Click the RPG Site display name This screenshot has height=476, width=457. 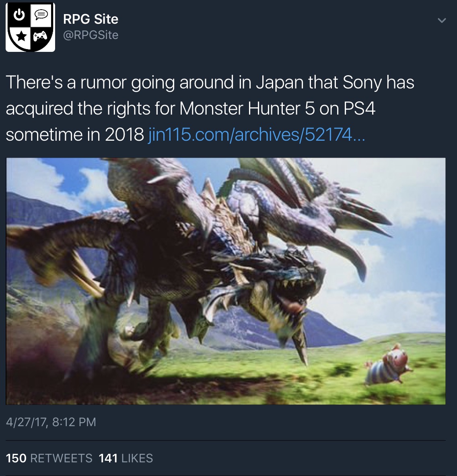[x=91, y=19]
